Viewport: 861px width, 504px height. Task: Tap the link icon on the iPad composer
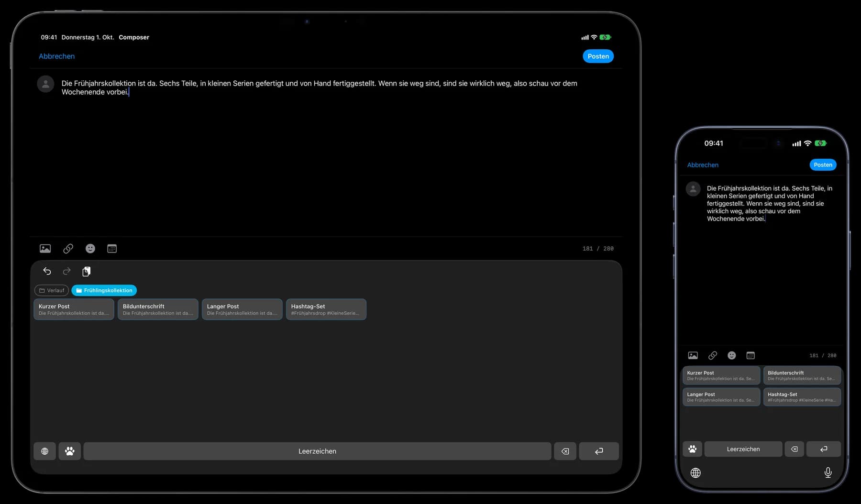pos(68,249)
